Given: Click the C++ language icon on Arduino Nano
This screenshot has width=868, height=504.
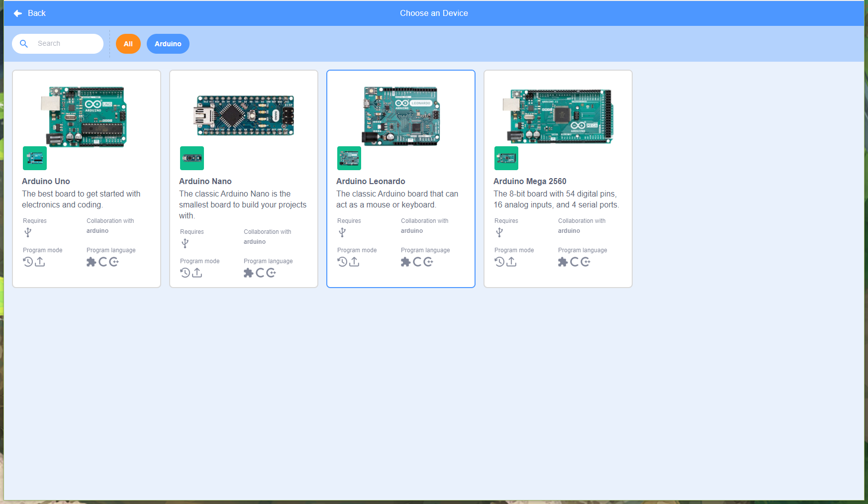Looking at the screenshot, I should (271, 273).
